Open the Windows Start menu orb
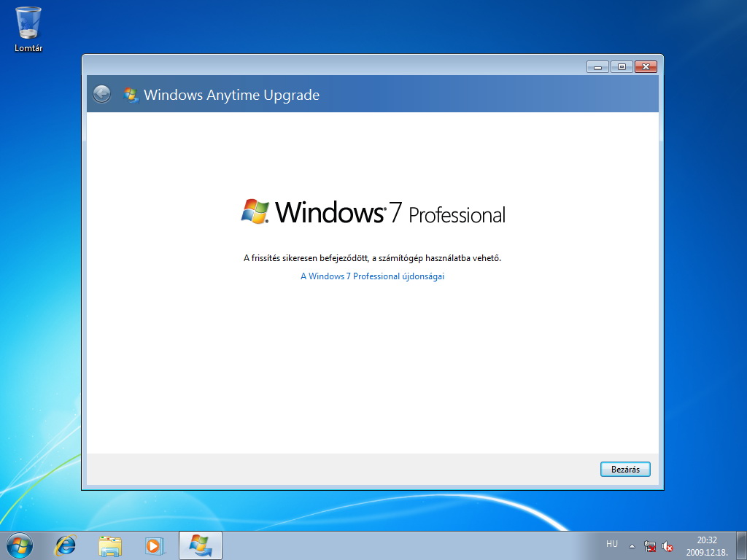The height and width of the screenshot is (560, 747). [20, 545]
